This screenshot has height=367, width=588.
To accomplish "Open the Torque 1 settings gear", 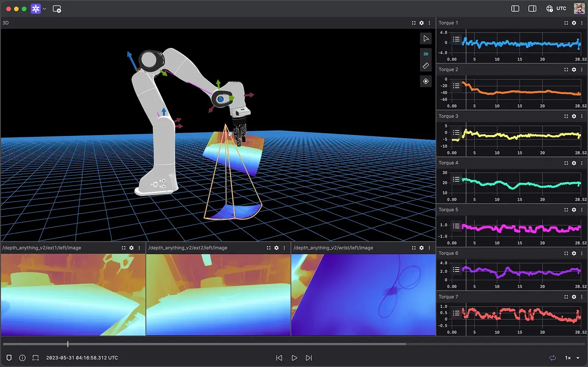I will (x=573, y=23).
